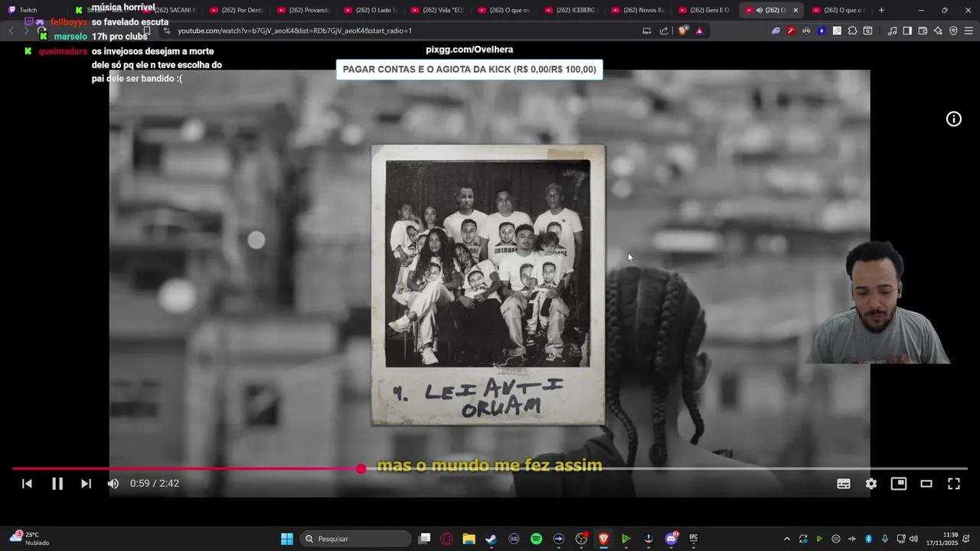Mute the video with the speaker icon
The height and width of the screenshot is (551, 980).
click(x=113, y=484)
